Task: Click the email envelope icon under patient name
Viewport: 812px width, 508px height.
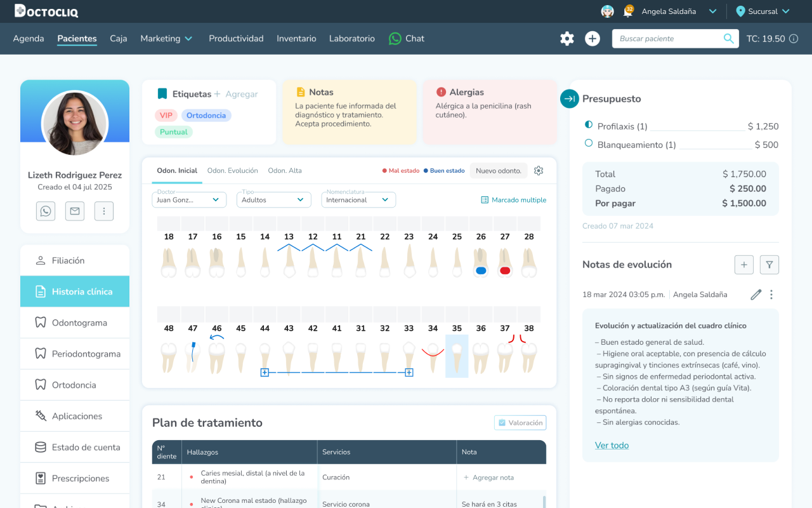Action: (75, 211)
